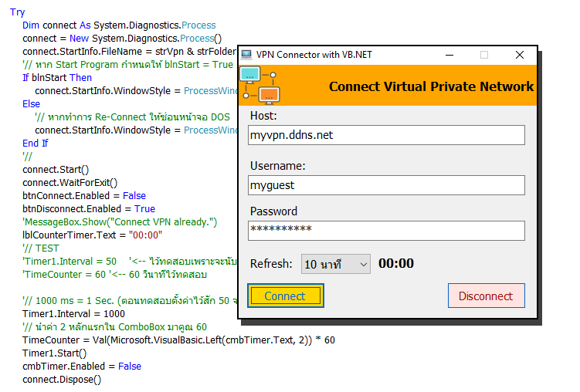Click the Timer1.Interval = 1000 line
580x392 pixels.
click(73, 313)
